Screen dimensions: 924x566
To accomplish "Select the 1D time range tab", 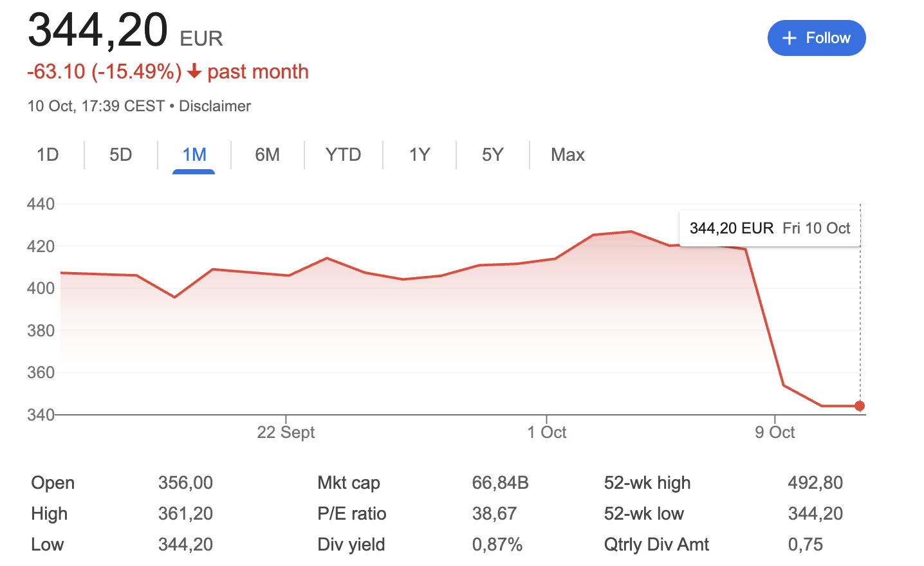I will pyautogui.click(x=48, y=155).
